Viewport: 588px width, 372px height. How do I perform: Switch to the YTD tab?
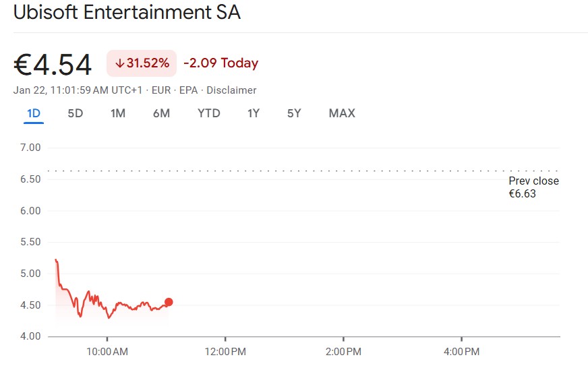tap(209, 113)
